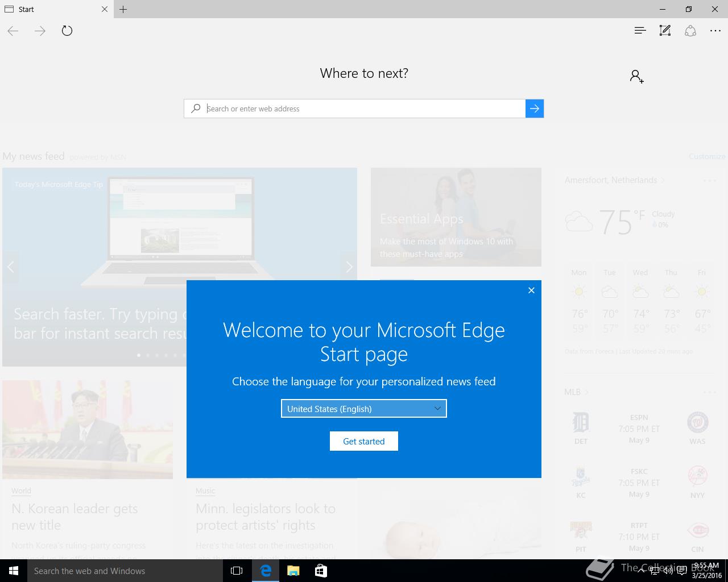Open the Hub panel icon

click(640, 31)
